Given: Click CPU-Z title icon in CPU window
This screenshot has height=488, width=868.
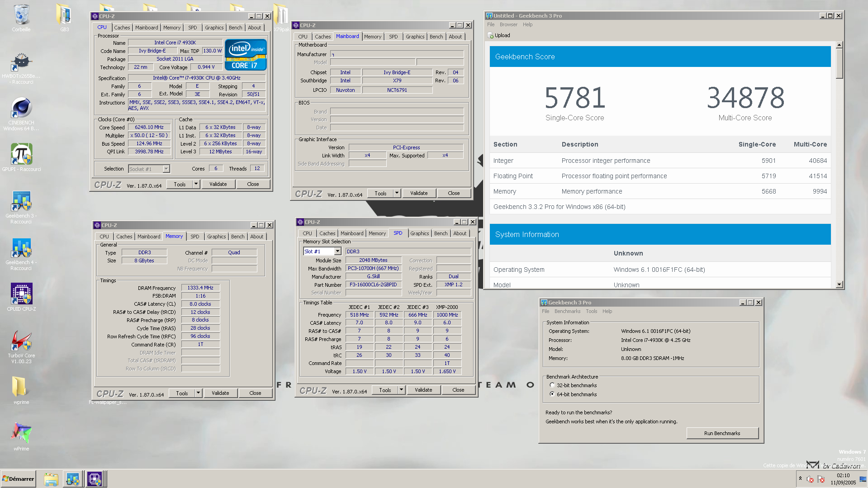Looking at the screenshot, I should coord(95,16).
